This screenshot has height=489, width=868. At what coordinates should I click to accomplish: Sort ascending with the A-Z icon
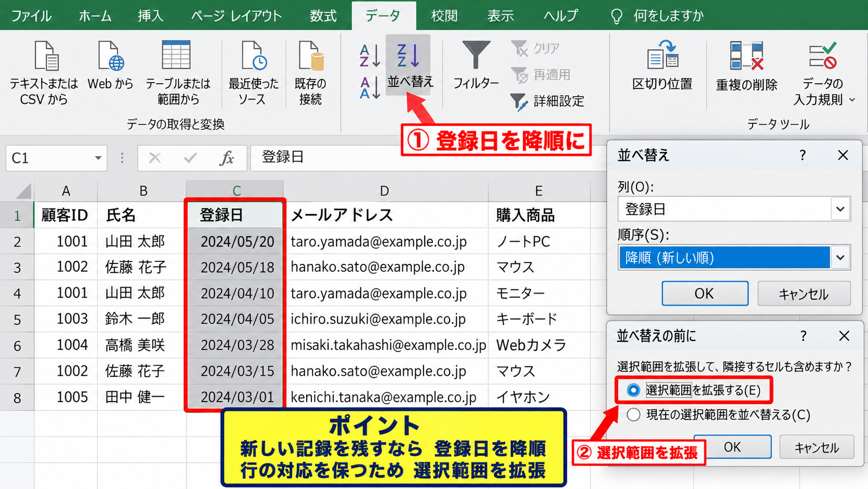click(370, 56)
